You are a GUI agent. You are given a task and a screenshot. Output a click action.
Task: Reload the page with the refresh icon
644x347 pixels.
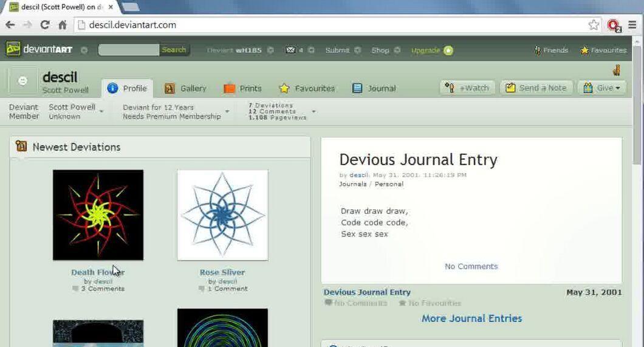(45, 25)
